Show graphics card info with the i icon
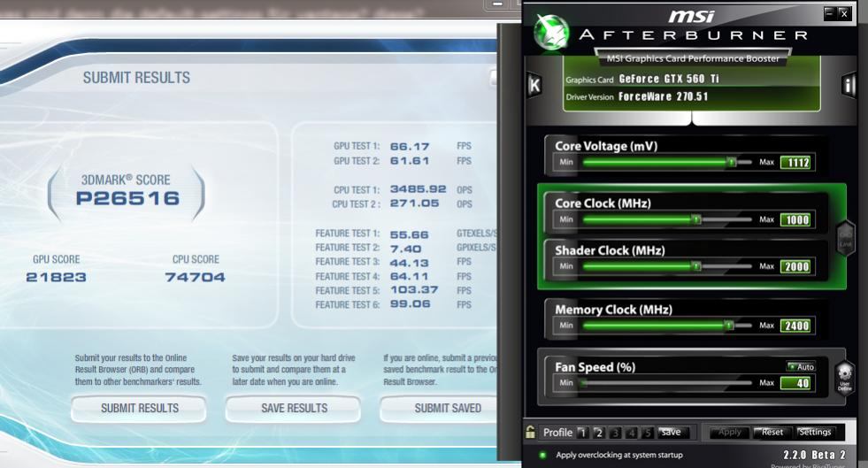This screenshot has height=468, width=868. pyautogui.click(x=848, y=85)
